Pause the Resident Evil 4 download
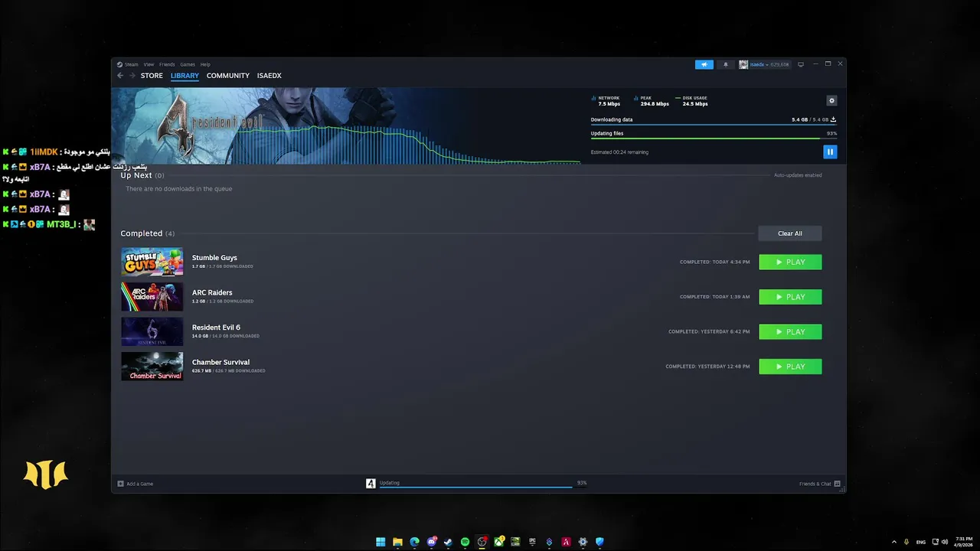This screenshot has width=980, height=551. coord(830,152)
